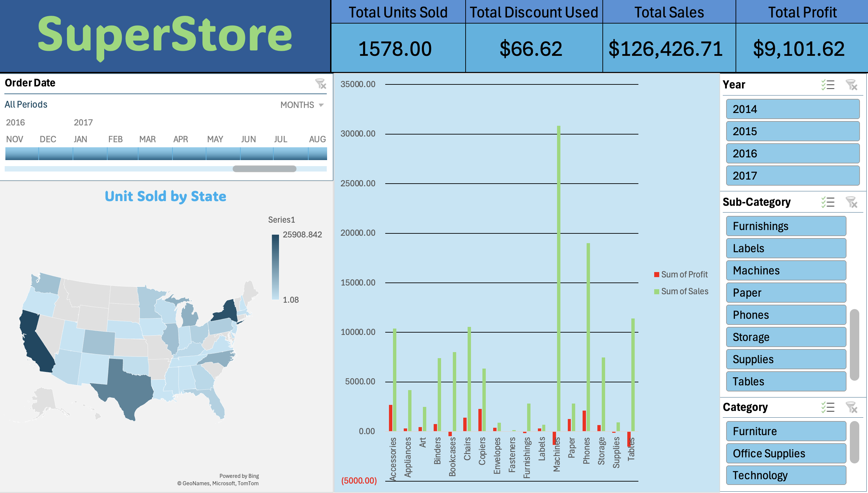Clear the Year slicer filter
Viewport: 868px width, 493px height.
(852, 85)
